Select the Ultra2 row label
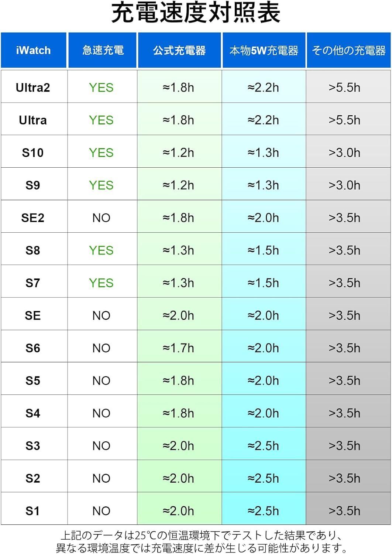This screenshot has height=554, width=392. click(33, 88)
